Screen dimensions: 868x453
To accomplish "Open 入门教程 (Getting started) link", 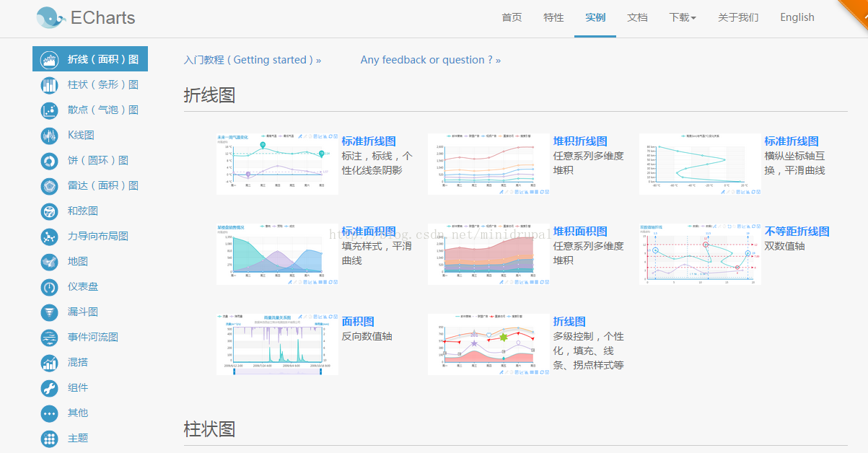I will click(x=253, y=60).
